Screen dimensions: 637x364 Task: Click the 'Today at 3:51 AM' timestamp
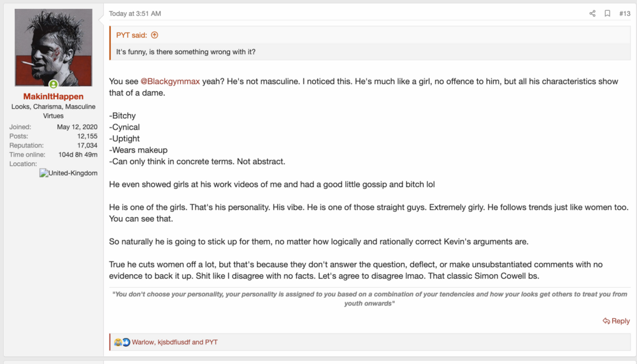[x=135, y=13]
